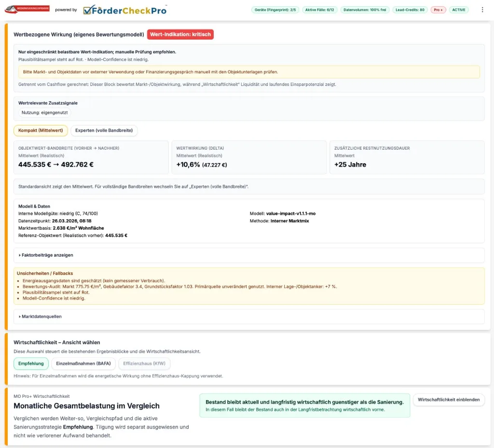Click Methode: Interner Marktmix text
This screenshot has height=448, width=494.
pos(279,221)
